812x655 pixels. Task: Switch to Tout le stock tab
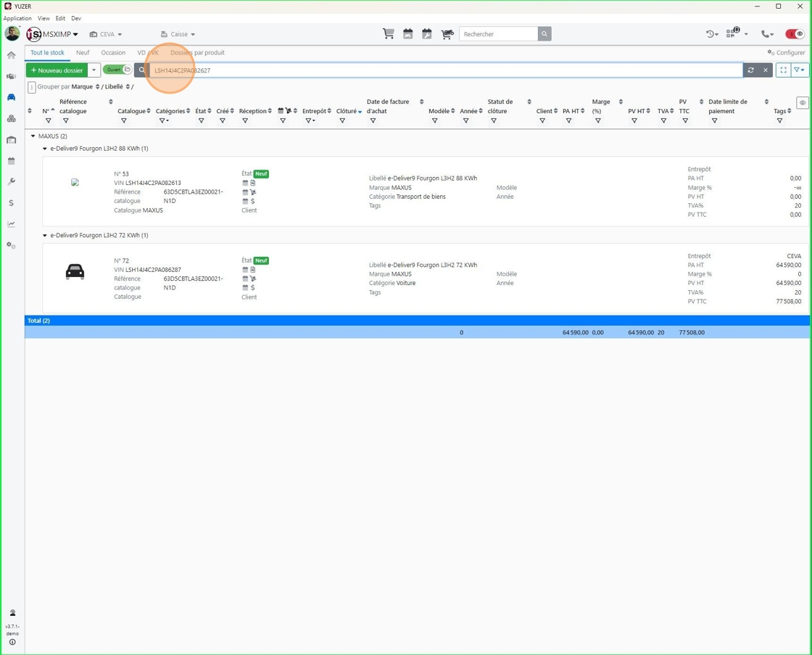click(47, 52)
